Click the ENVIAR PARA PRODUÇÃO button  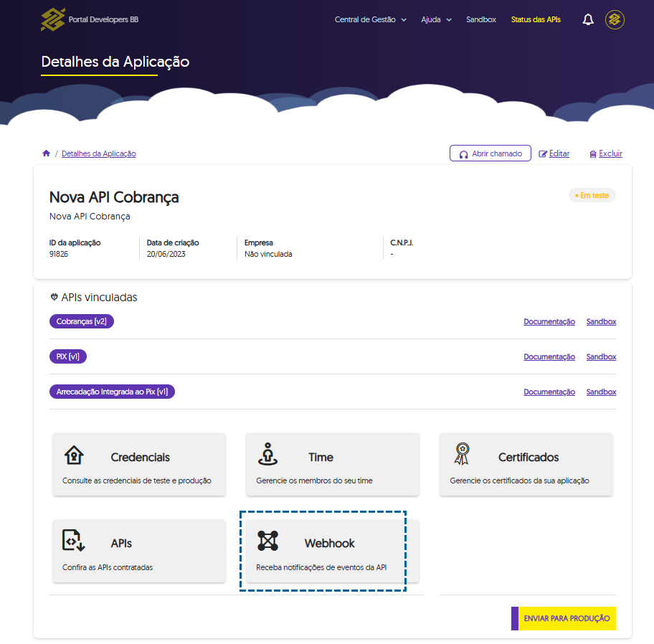[x=564, y=618]
